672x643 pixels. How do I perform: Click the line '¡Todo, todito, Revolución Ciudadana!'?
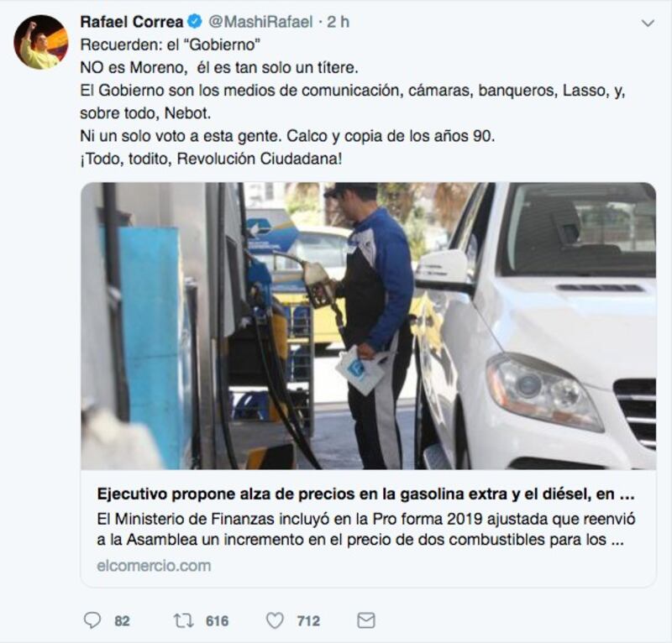(211, 159)
